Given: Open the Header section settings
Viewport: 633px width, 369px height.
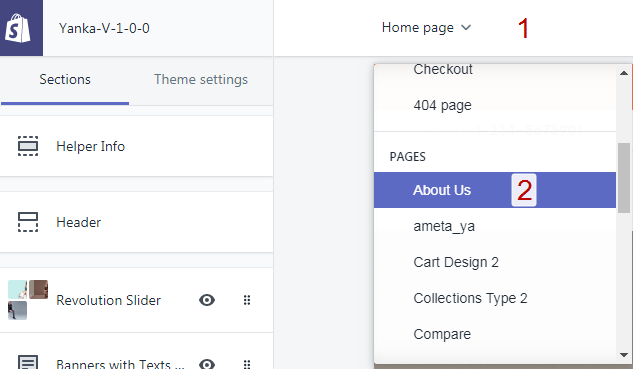Looking at the screenshot, I should [136, 222].
